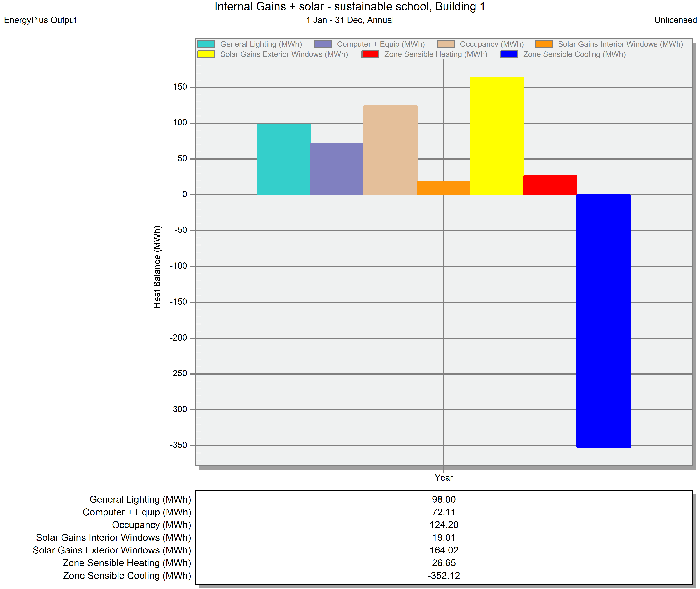The height and width of the screenshot is (589, 700).
Task: Click the red Zone Sensible Heating bar
Action: (x=550, y=185)
